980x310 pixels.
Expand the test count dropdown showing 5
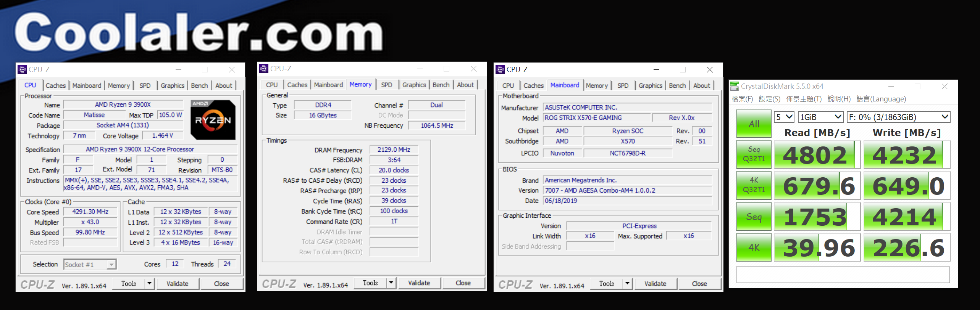pyautogui.click(x=784, y=117)
